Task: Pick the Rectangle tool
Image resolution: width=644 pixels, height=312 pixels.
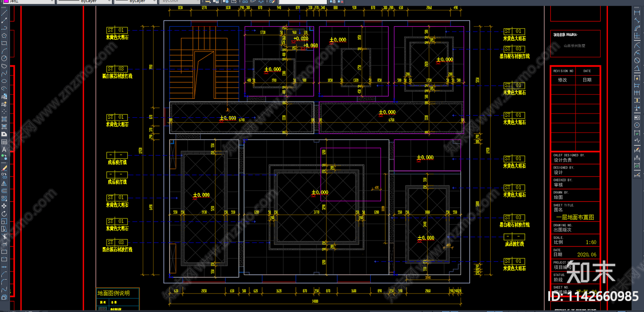Action: point(4,43)
